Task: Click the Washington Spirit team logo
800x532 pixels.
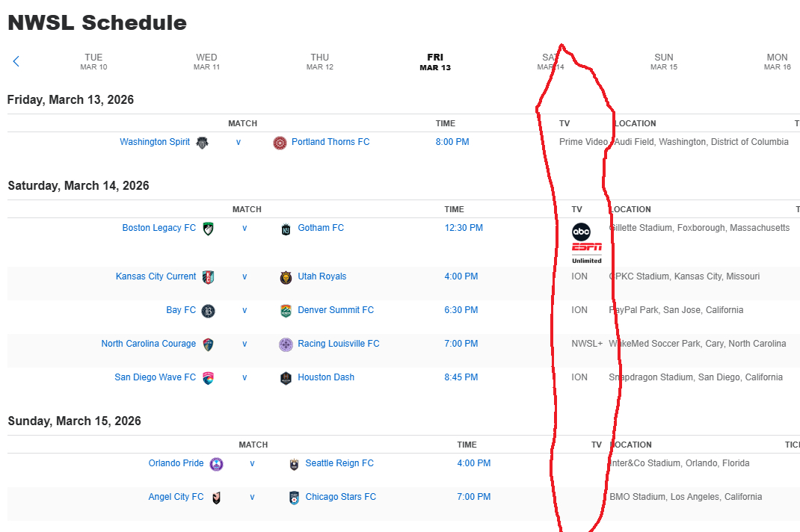Action: point(203,142)
